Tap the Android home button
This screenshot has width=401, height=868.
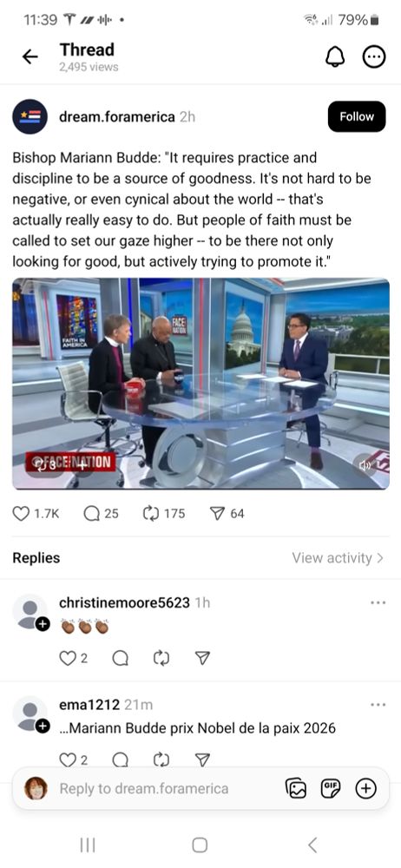click(200, 845)
